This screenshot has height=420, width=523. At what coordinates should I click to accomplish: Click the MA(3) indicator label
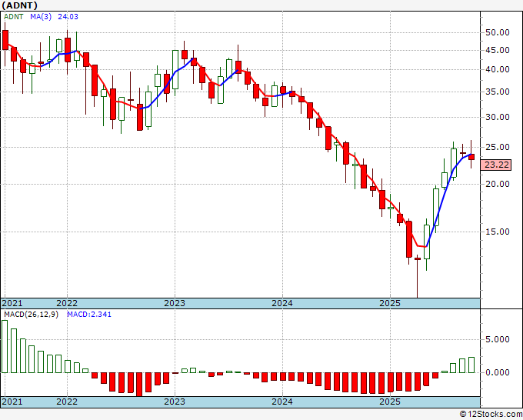click(x=41, y=17)
